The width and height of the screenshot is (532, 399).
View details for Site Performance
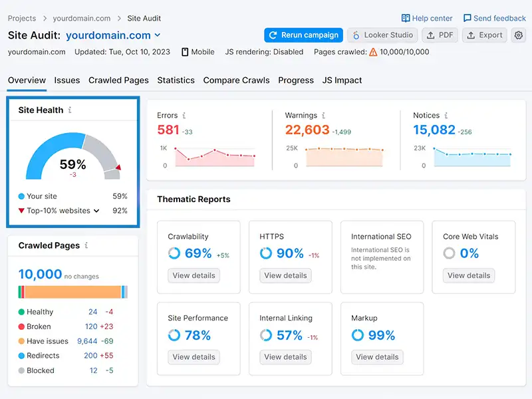[x=194, y=357]
